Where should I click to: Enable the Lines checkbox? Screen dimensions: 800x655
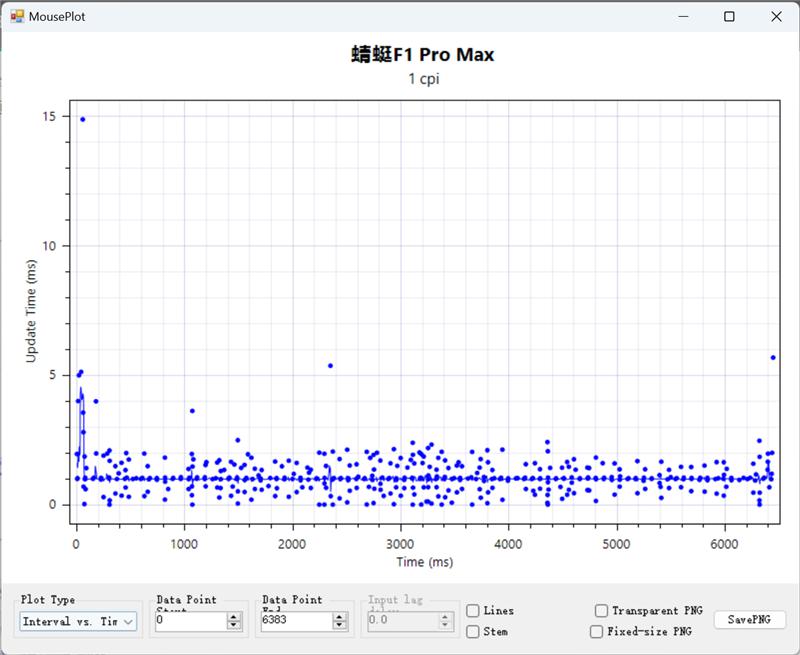pos(473,611)
